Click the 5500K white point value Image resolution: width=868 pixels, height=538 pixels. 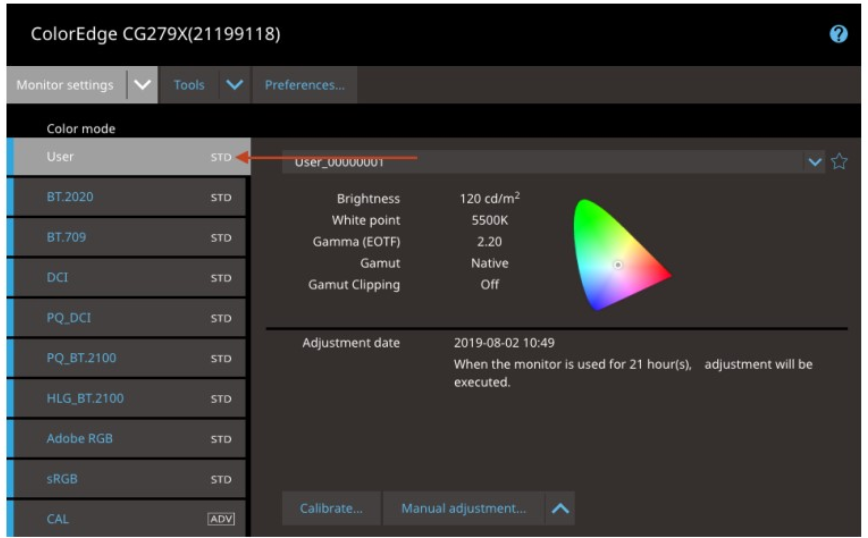[489, 220]
